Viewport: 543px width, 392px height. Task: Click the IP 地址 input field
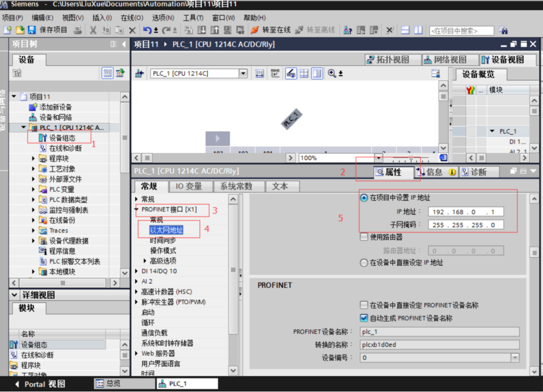[x=466, y=211]
